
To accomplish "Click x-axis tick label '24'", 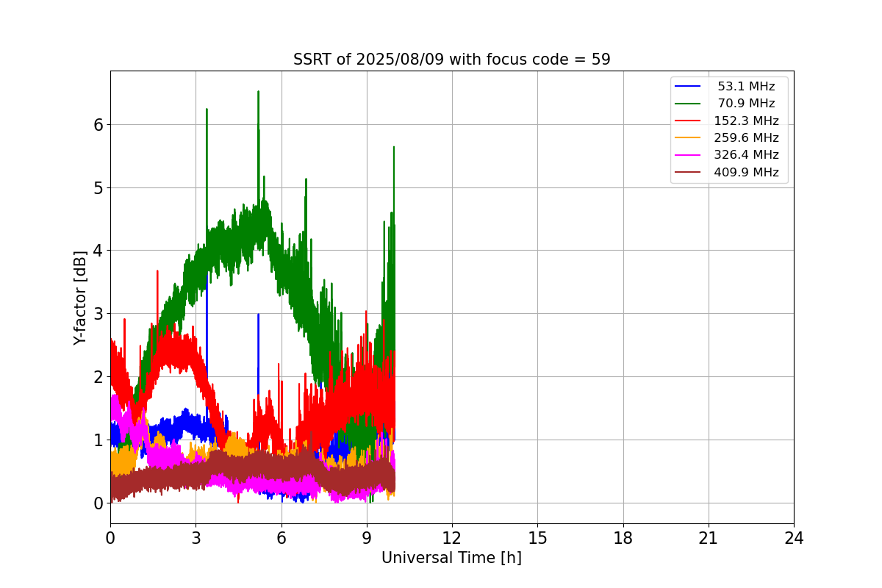I will pyautogui.click(x=794, y=538).
